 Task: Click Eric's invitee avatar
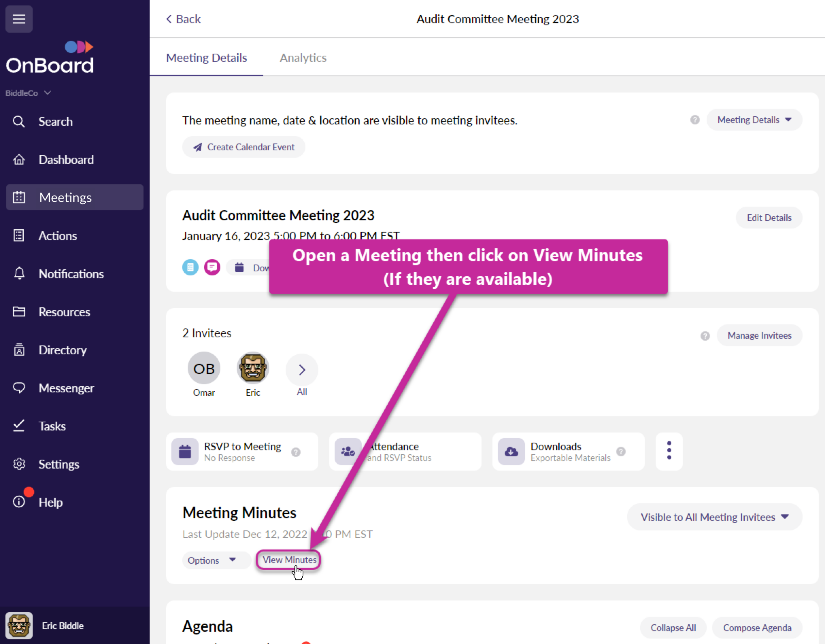(x=253, y=368)
